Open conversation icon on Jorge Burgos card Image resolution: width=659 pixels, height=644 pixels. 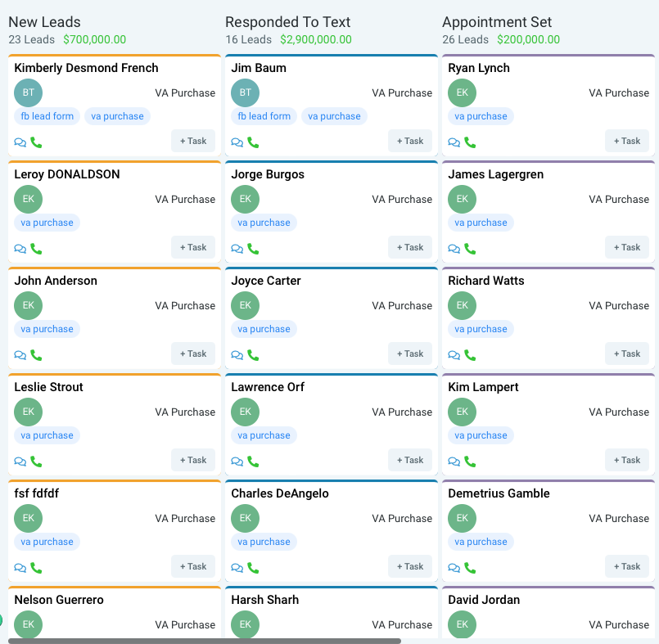tap(237, 249)
